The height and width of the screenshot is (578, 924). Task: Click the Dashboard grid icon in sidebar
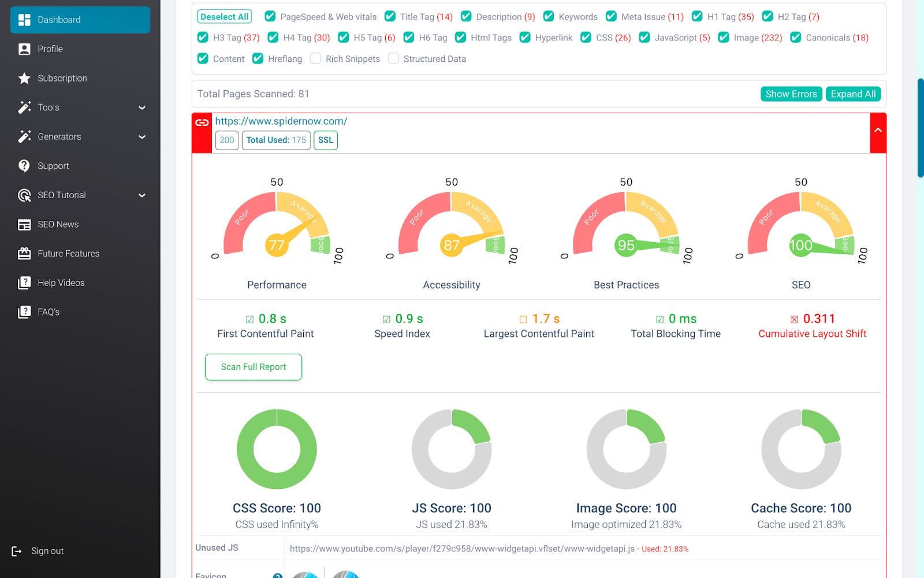click(24, 20)
